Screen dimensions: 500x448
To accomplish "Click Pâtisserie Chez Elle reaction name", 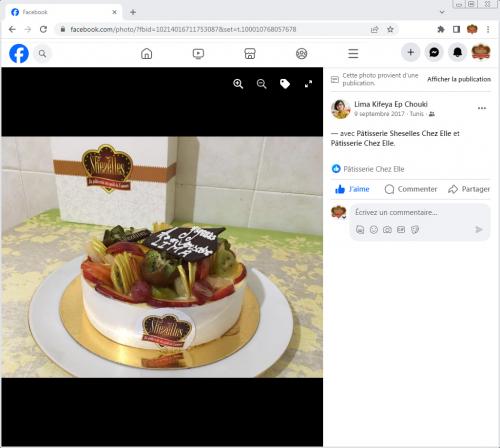I will tap(374, 169).
